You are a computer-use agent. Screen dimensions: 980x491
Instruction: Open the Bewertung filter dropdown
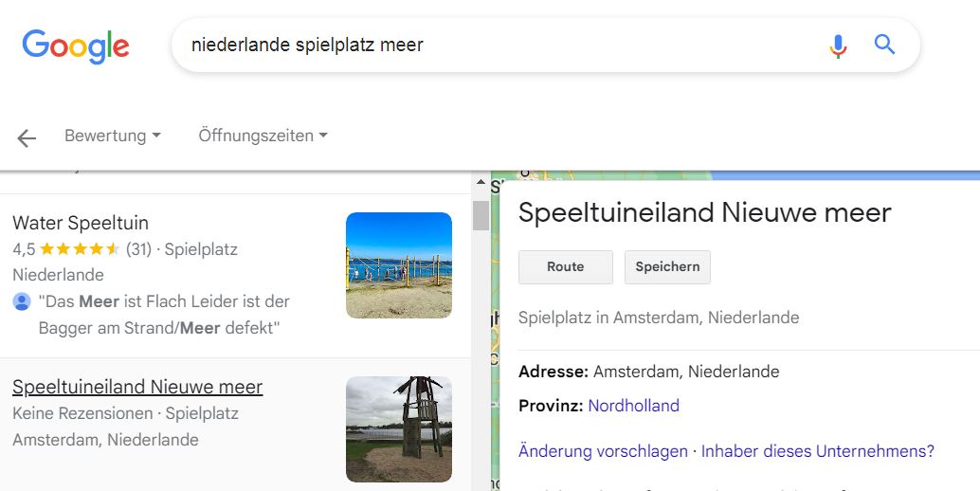(112, 136)
